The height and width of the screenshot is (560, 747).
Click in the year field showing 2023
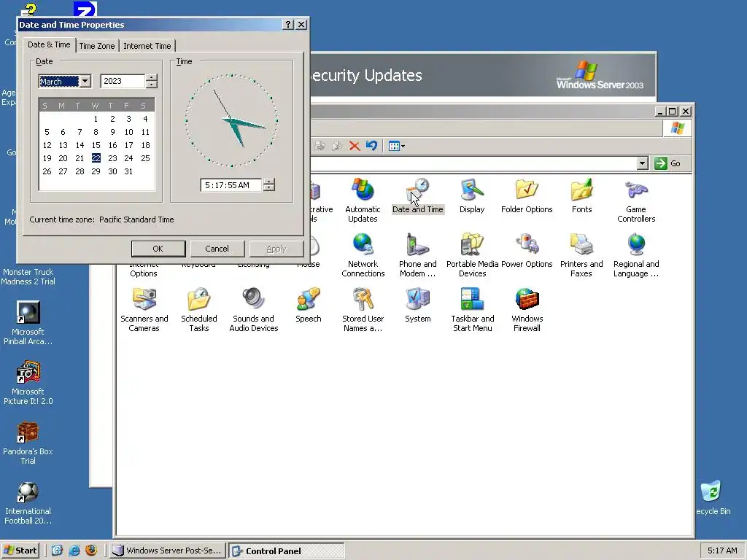tap(122, 81)
